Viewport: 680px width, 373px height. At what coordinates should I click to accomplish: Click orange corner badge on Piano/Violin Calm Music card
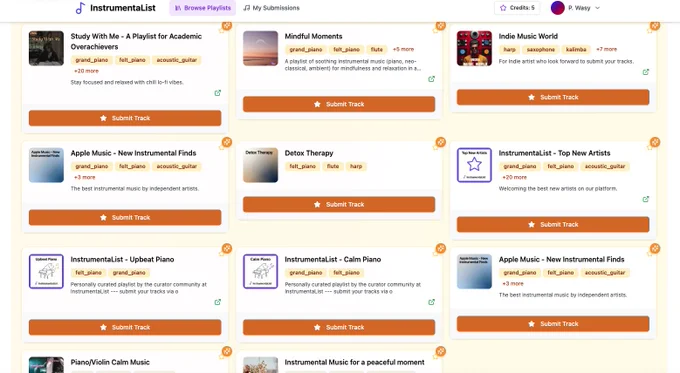[x=226, y=351]
